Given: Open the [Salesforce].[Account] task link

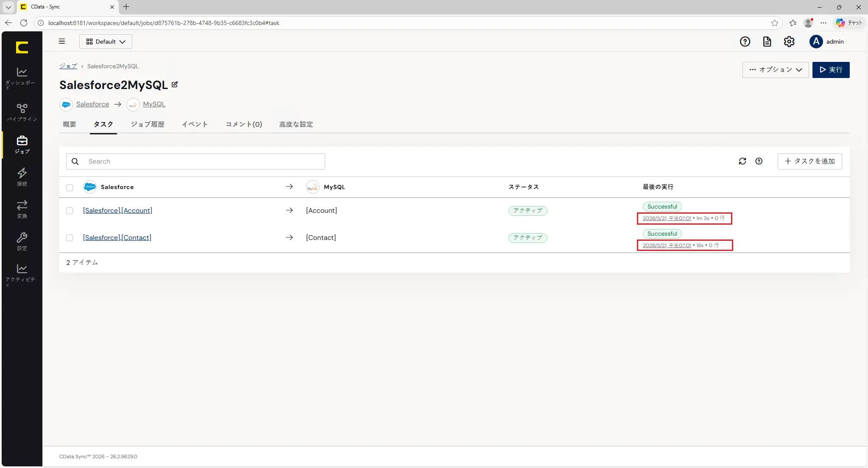Looking at the screenshot, I should (x=117, y=211).
